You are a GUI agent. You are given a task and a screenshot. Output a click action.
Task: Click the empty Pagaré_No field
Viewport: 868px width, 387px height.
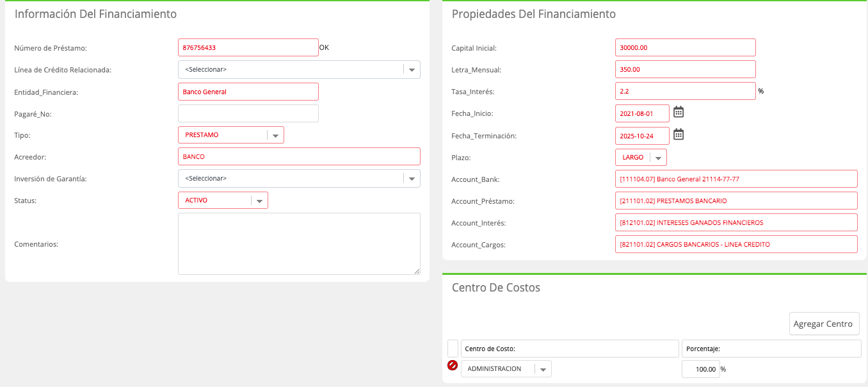pyautogui.click(x=248, y=113)
